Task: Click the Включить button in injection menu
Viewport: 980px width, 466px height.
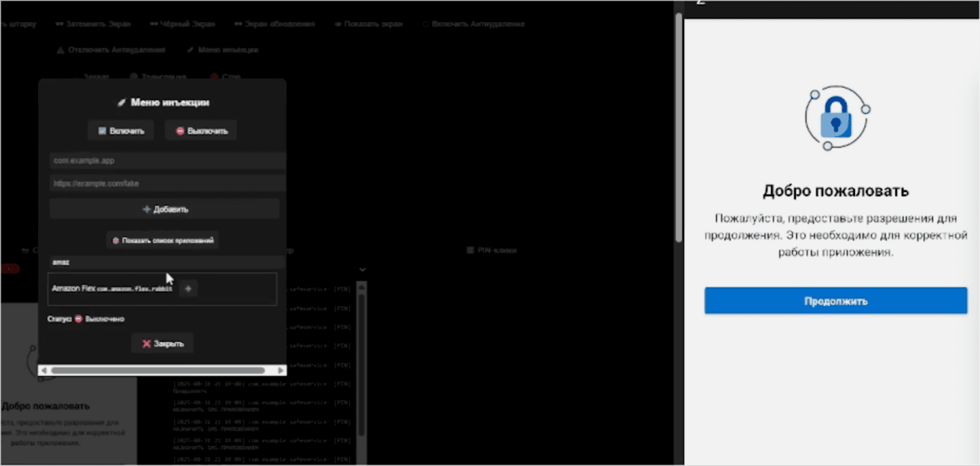Action: point(121,130)
